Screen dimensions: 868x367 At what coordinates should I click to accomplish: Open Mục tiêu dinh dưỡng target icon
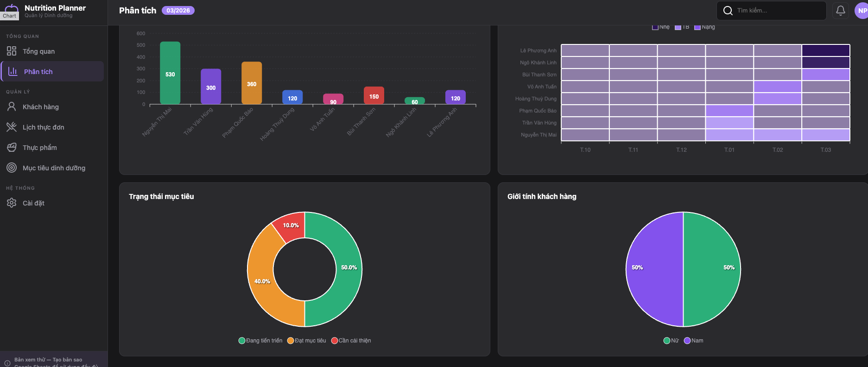[12, 168]
